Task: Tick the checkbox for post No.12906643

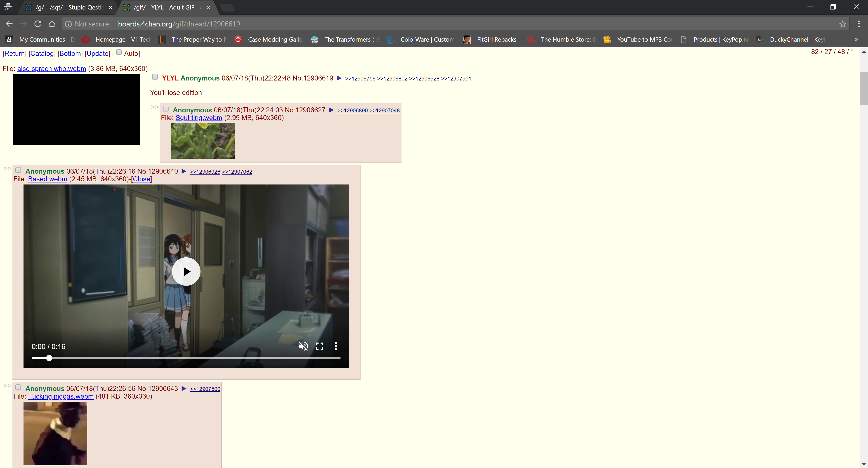Action: 18,387
